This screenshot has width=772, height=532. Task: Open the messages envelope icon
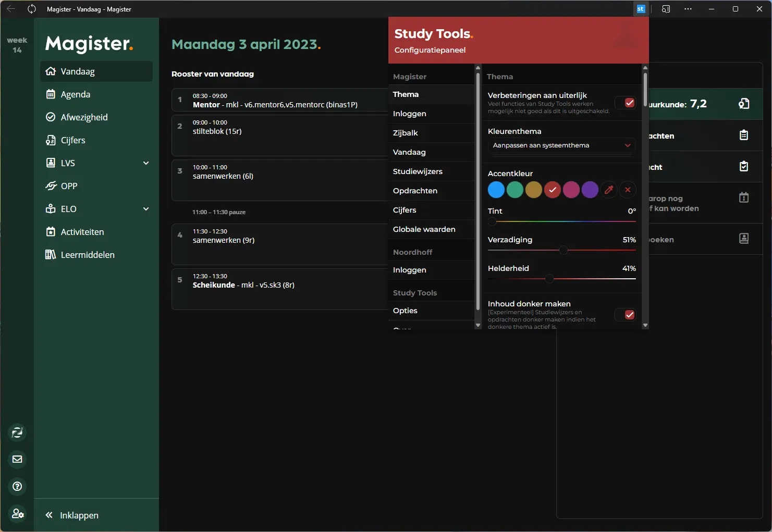tap(17, 459)
